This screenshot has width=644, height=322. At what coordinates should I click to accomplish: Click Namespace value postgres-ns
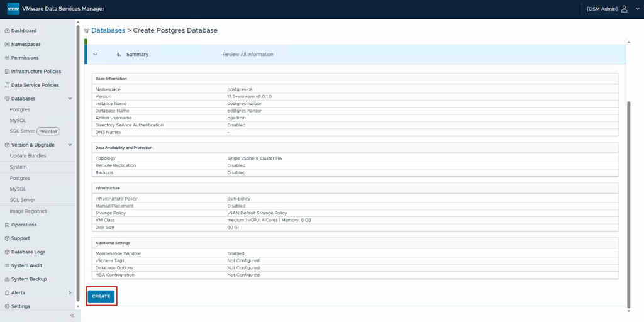tap(240, 89)
